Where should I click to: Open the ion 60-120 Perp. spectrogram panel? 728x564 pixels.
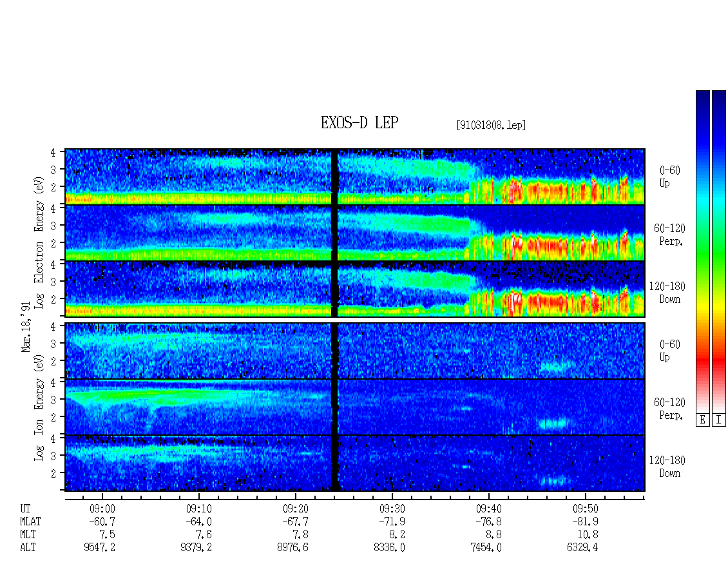click(355, 407)
